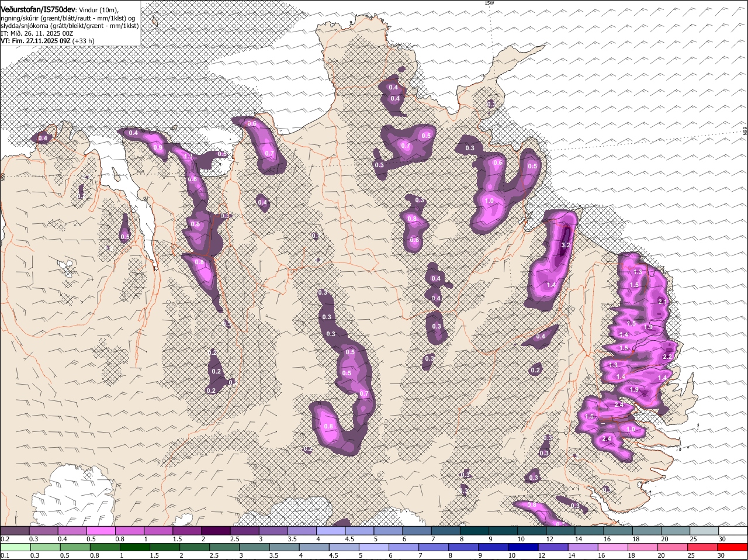This screenshot has height=560, width=748.
Task: Pick the top-row swatch between 0.3 and 0.4
Action: (44, 530)
